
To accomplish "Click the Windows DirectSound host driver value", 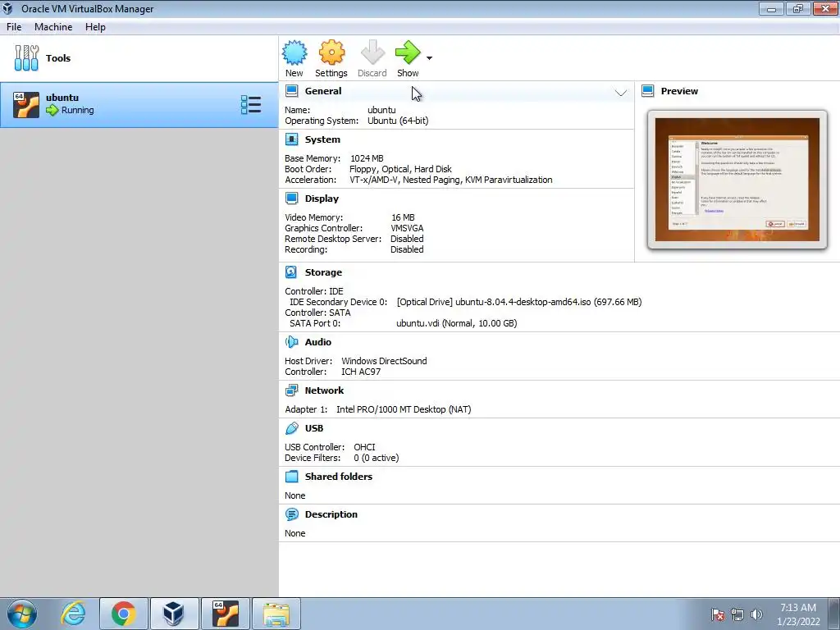I will click(384, 361).
